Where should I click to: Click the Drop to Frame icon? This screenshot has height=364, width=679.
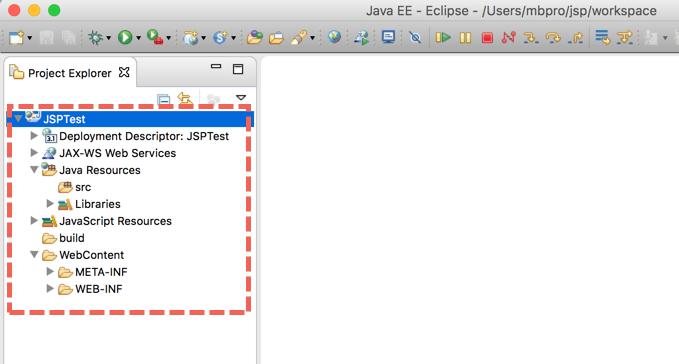[x=602, y=38]
